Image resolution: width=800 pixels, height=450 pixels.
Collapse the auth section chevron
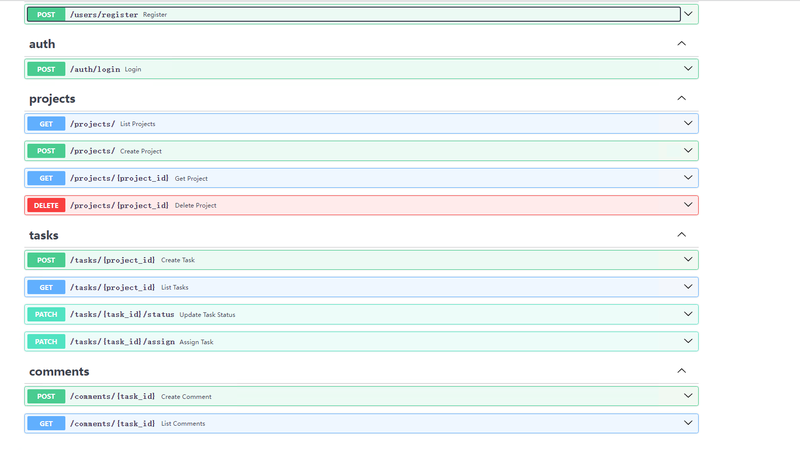pyautogui.click(x=682, y=44)
